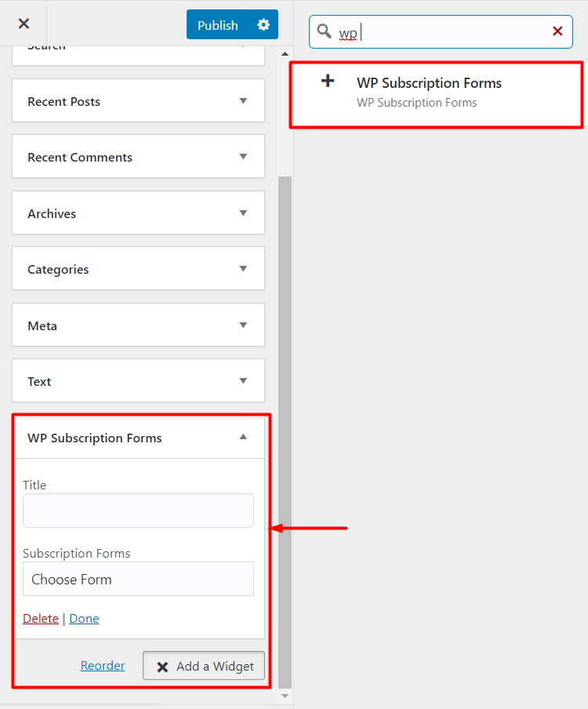The height and width of the screenshot is (709, 588).
Task: Click the Publish button
Action: [x=218, y=25]
